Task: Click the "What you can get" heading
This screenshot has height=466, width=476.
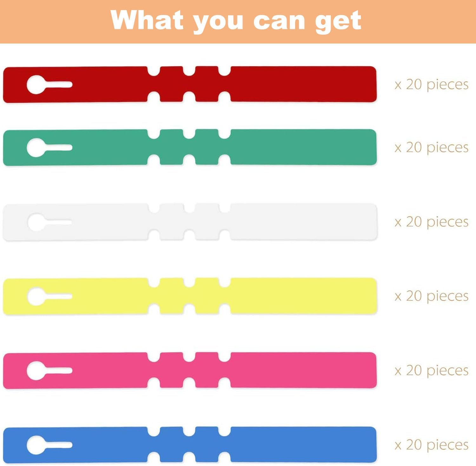Action: 236,21
